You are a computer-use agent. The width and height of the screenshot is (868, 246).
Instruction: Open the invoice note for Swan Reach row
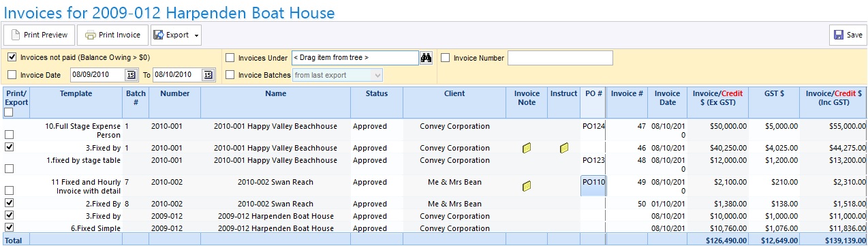(x=527, y=186)
